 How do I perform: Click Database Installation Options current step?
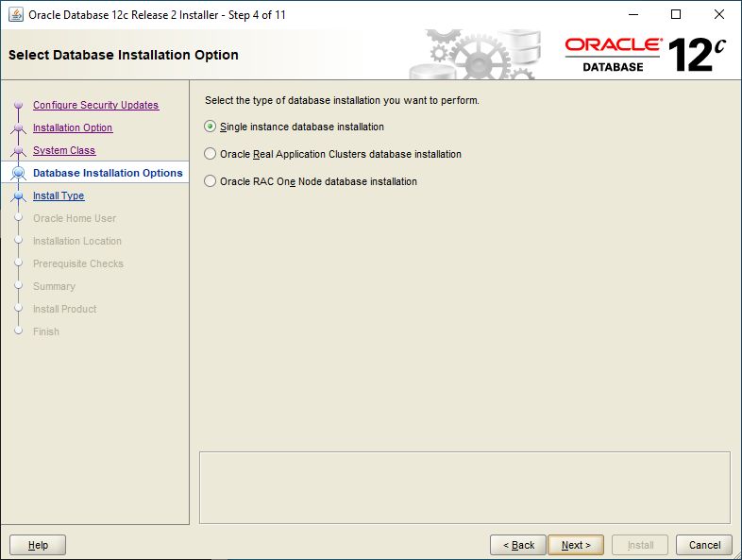[x=108, y=173]
